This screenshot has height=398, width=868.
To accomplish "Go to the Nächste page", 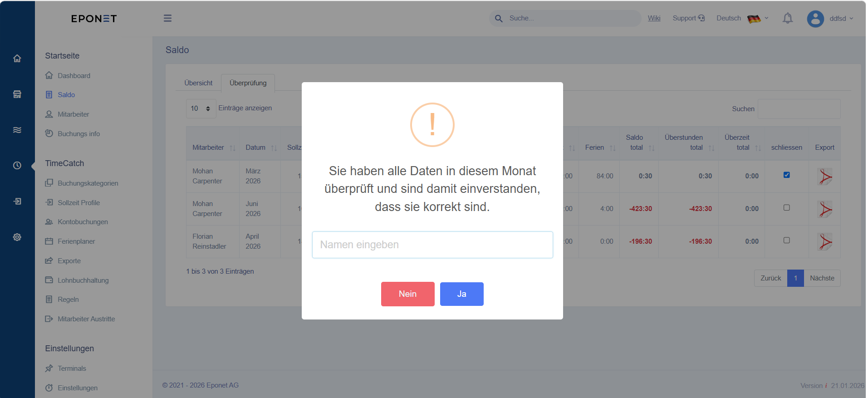I will click(822, 278).
